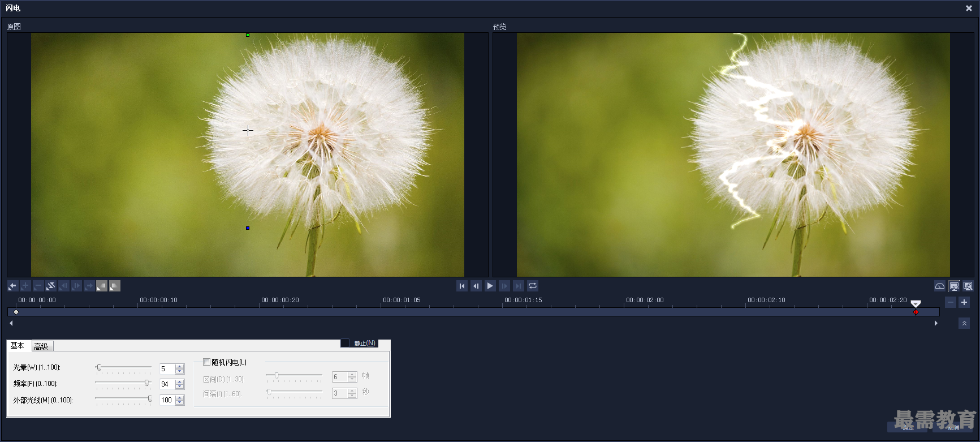Zoom in the timeline with plus button
The image size is (980, 442).
pos(964,302)
